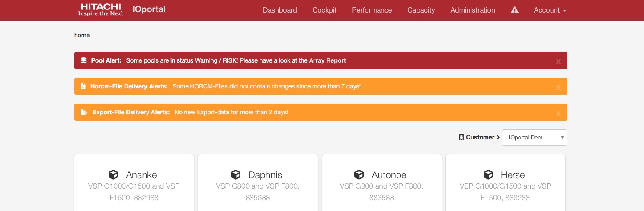Screen dimensions: 644x211
Task: Click the warning triangle icon in navbar
Action: (x=514, y=10)
